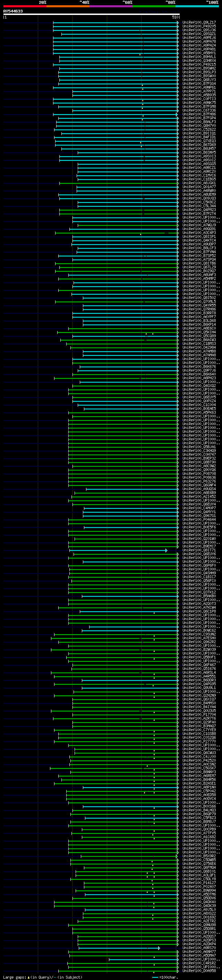Open hit UniRef100_B8ALF3

pos(199,122)
